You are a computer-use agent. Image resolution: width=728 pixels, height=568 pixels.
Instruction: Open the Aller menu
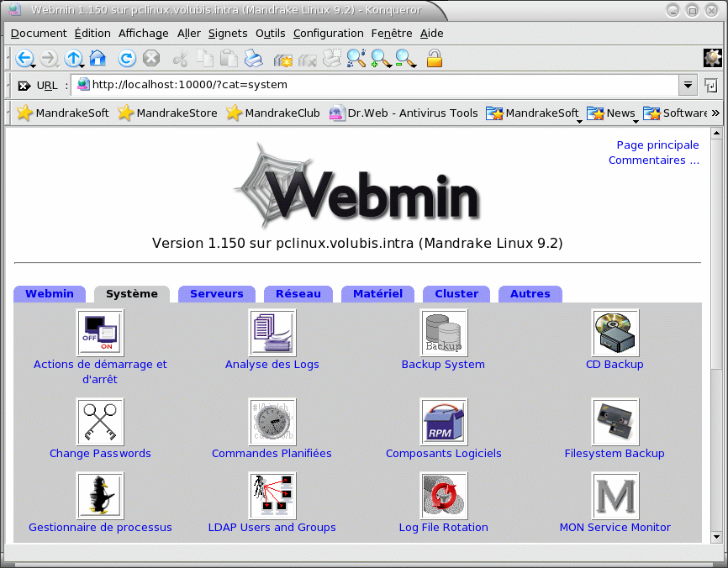click(x=188, y=34)
